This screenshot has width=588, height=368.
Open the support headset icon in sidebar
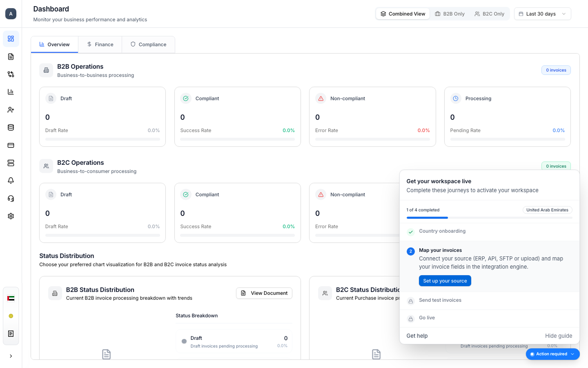click(x=11, y=198)
